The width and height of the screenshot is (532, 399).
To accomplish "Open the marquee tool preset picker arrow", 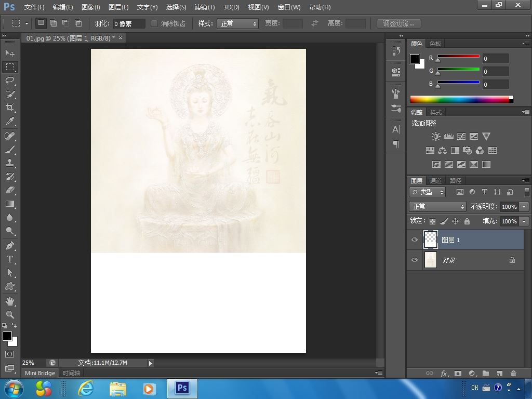I will click(x=26, y=23).
